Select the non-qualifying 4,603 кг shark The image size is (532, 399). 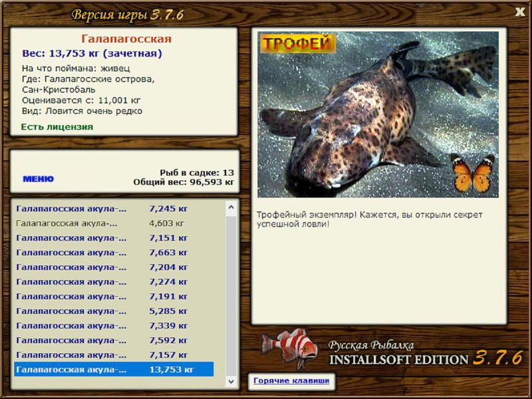(114, 223)
